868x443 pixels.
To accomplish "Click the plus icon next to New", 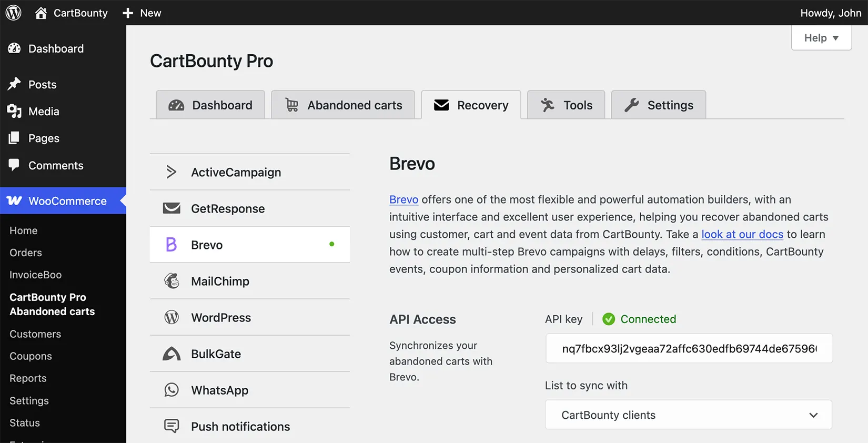I will click(128, 13).
